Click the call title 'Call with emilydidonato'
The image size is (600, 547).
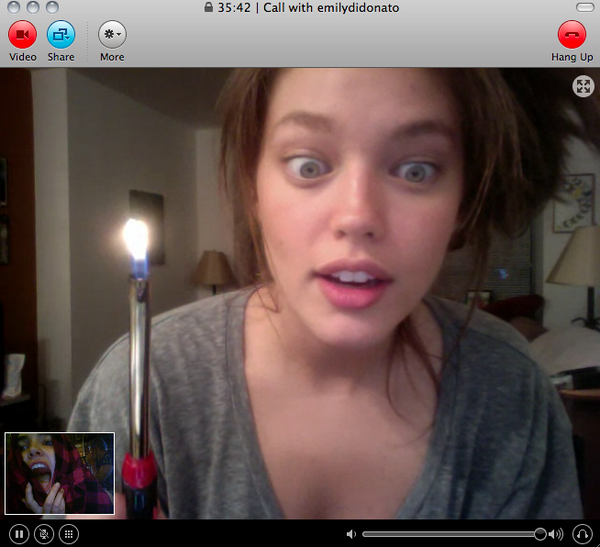pyautogui.click(x=331, y=8)
